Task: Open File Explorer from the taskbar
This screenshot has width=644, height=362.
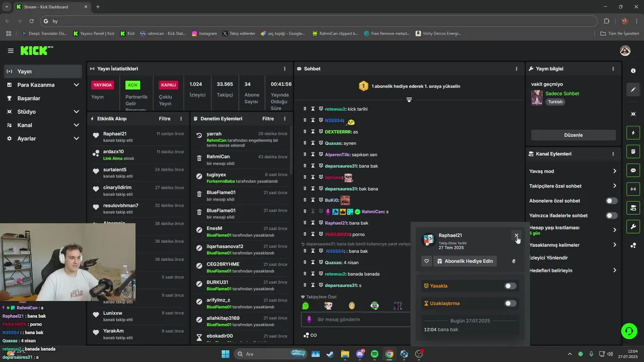Action: tap(345, 354)
